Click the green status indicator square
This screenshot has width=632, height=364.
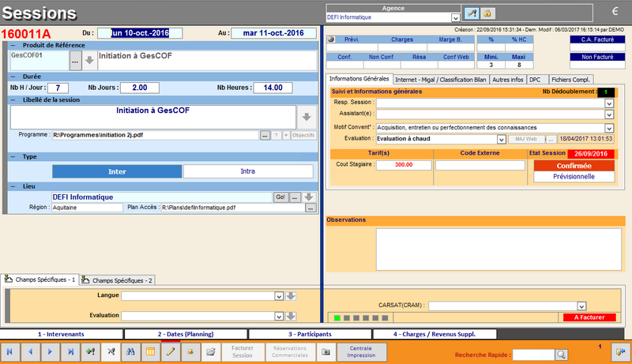[337, 317]
